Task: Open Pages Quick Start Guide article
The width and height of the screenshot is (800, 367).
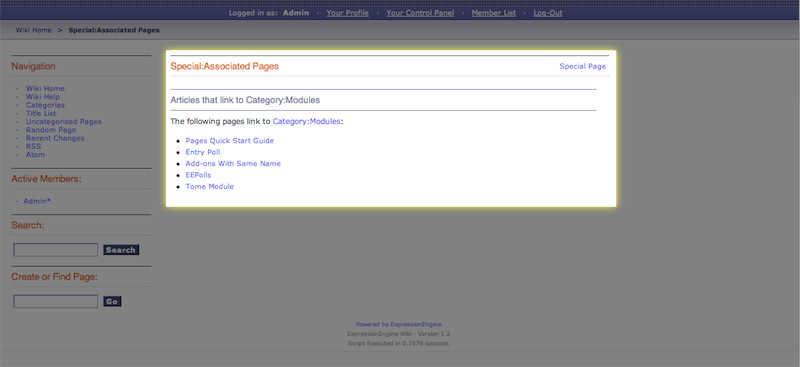Action: (230, 140)
